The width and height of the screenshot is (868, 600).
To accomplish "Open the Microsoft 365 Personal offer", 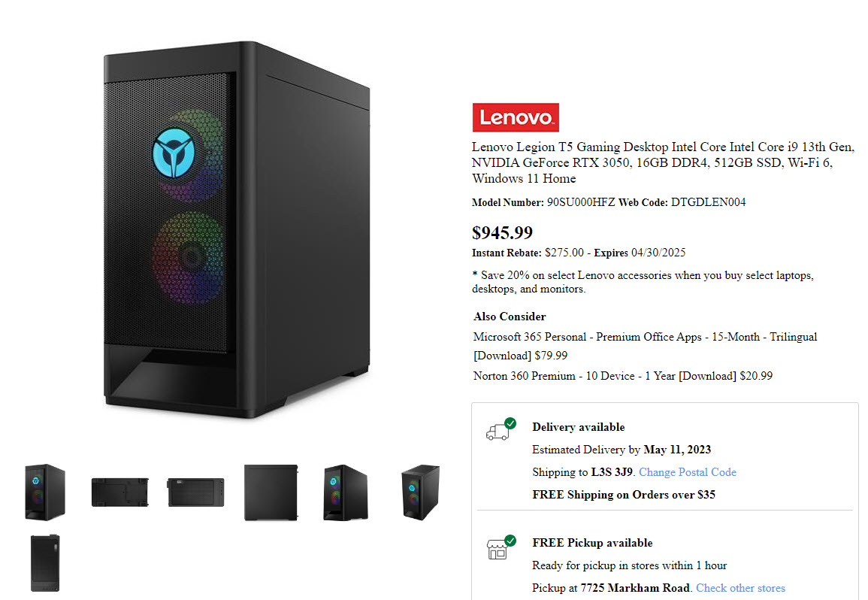I will pos(645,346).
